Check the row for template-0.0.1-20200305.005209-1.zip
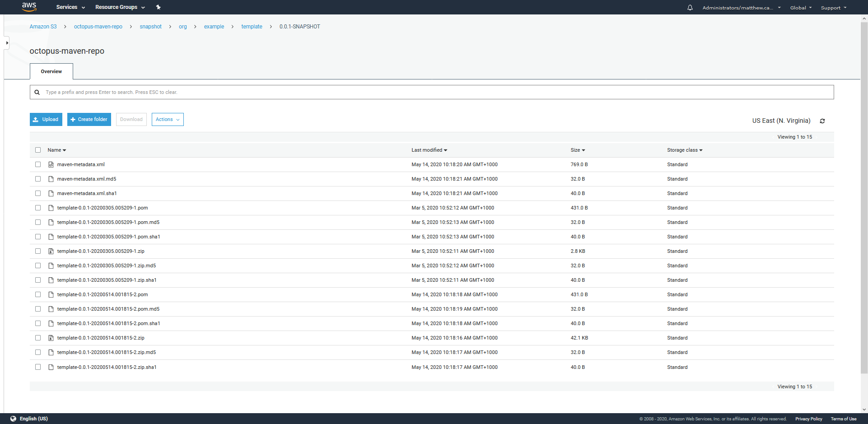This screenshot has width=868, height=424. (x=38, y=251)
